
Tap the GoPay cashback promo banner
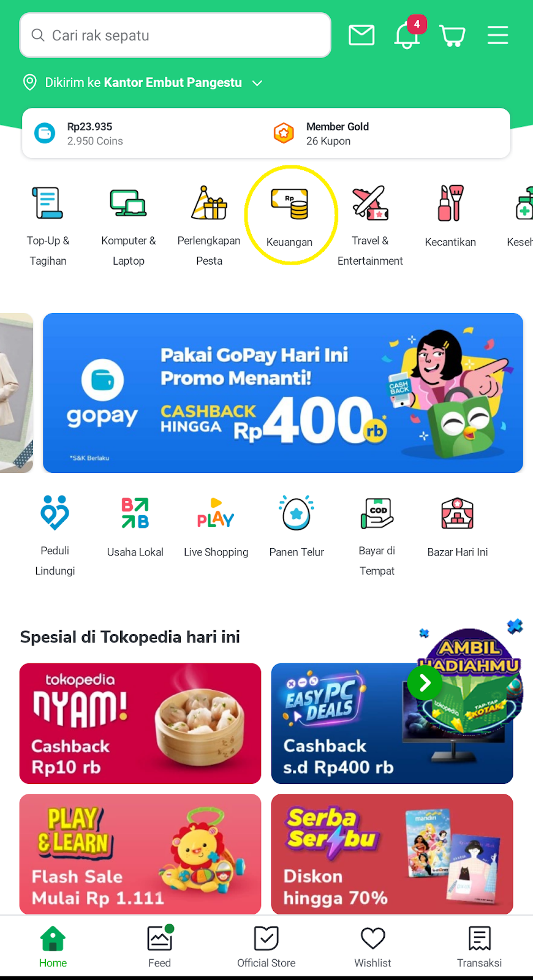pyautogui.click(x=283, y=393)
